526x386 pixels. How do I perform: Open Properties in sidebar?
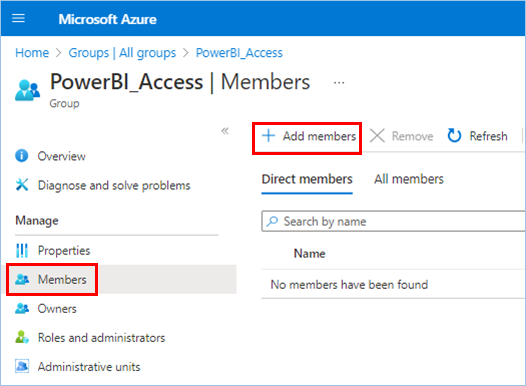[x=64, y=251]
